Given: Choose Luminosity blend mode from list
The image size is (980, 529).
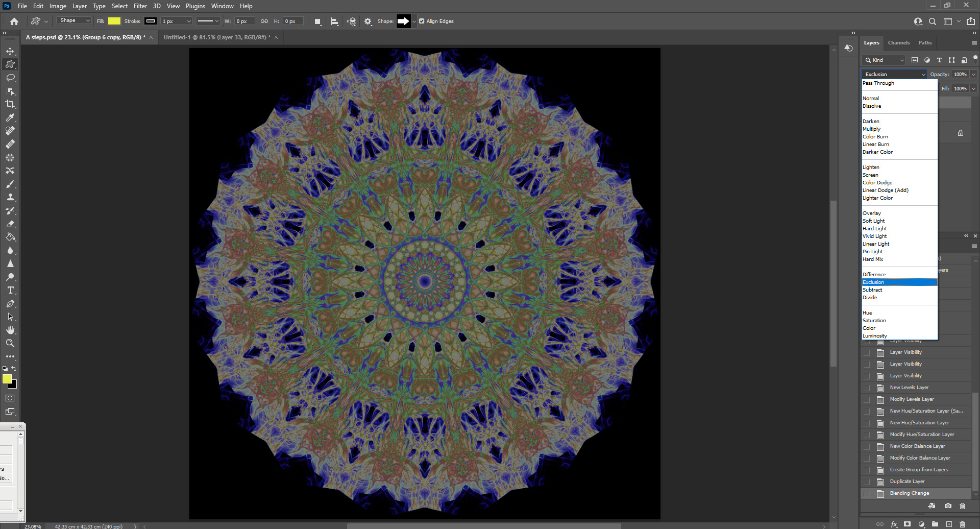Looking at the screenshot, I should click(x=899, y=336).
